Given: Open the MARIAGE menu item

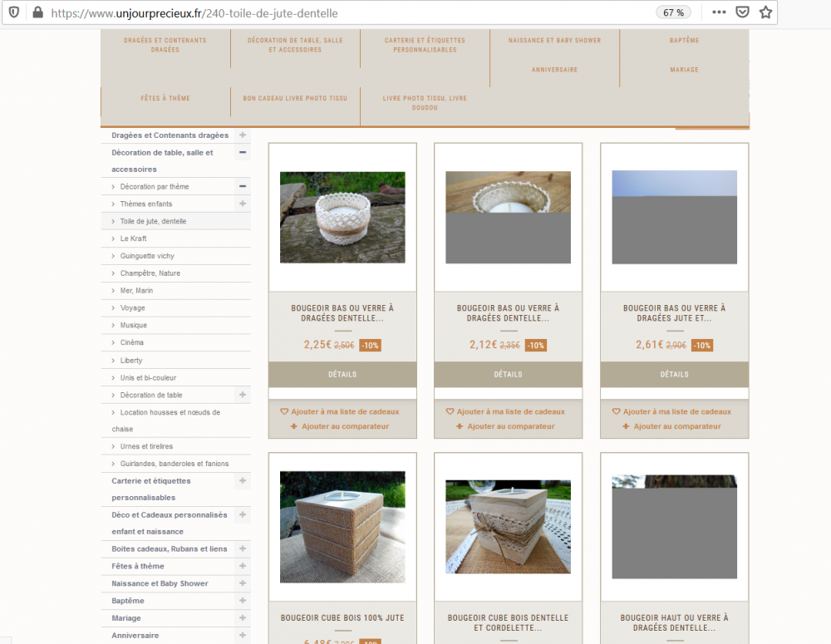Looking at the screenshot, I should [683, 70].
